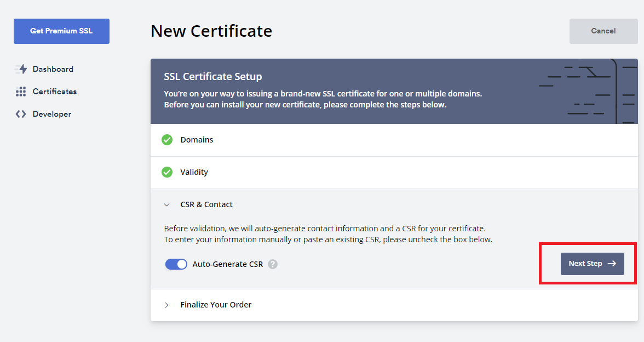This screenshot has width=644, height=342.
Task: Open Dashboard from the sidebar
Action: (53, 69)
